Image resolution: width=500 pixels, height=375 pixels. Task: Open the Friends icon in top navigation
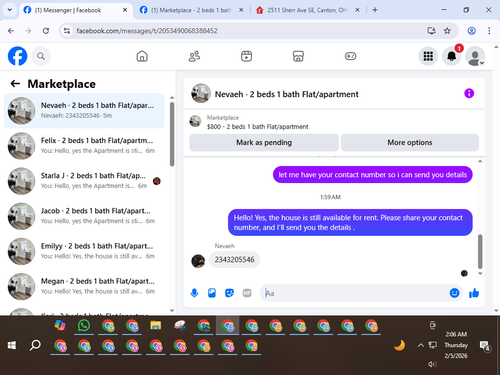click(194, 56)
